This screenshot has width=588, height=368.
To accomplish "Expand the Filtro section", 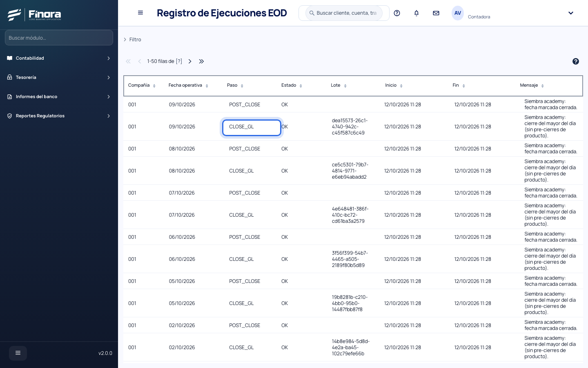I will [x=132, y=40].
